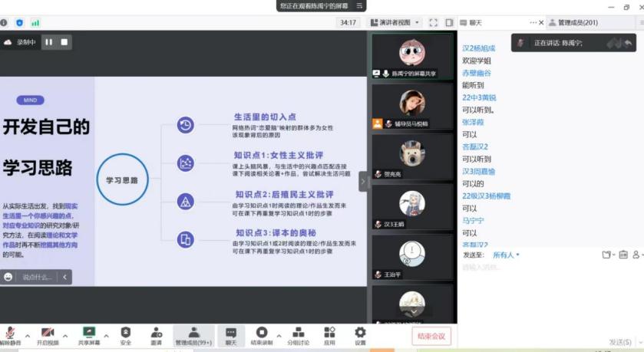The height and width of the screenshot is (352, 644).
Task: Pause the cloud recording
Action: click(x=49, y=42)
